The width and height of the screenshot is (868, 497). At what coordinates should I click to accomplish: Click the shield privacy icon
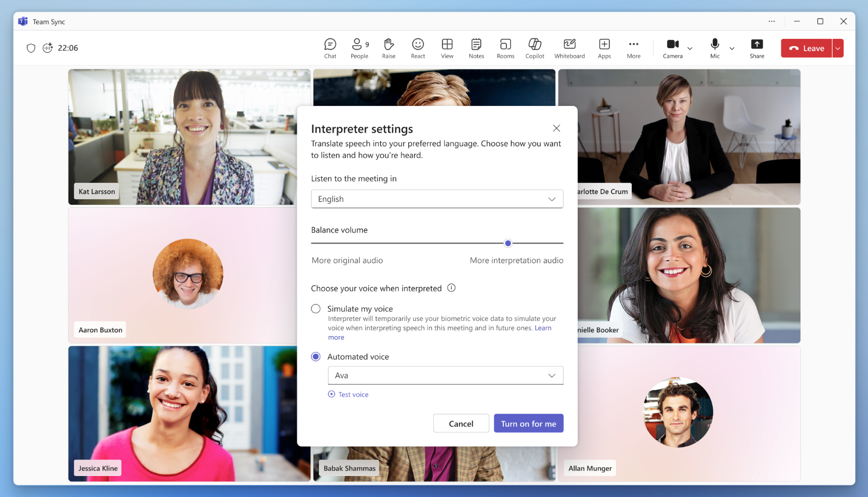coord(31,48)
